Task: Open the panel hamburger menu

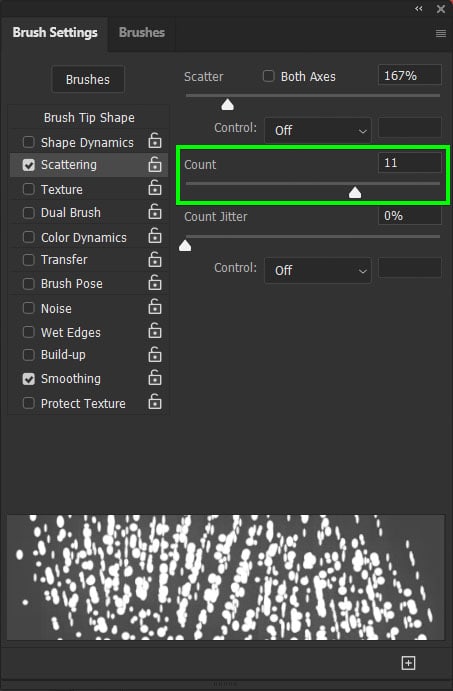Action: [x=441, y=33]
